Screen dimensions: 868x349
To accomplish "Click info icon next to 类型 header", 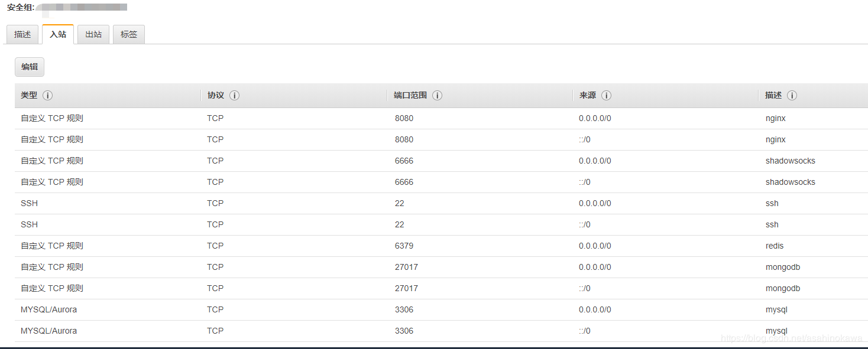I will click(48, 96).
